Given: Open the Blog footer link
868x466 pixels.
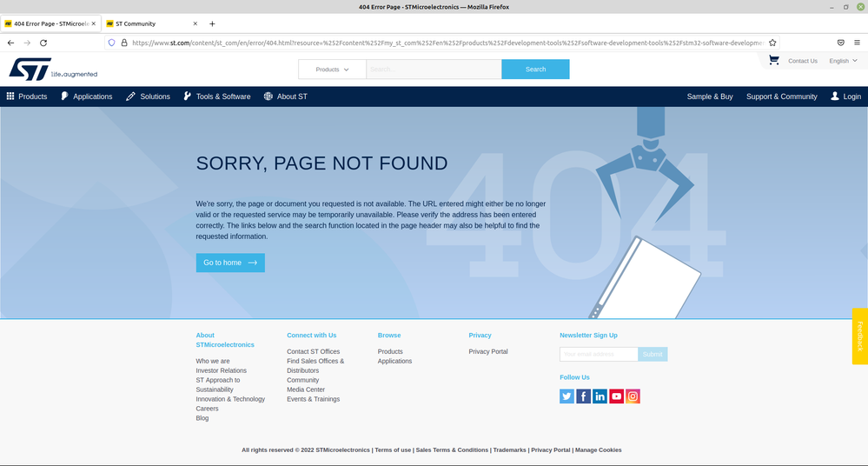Looking at the screenshot, I should click(x=202, y=418).
